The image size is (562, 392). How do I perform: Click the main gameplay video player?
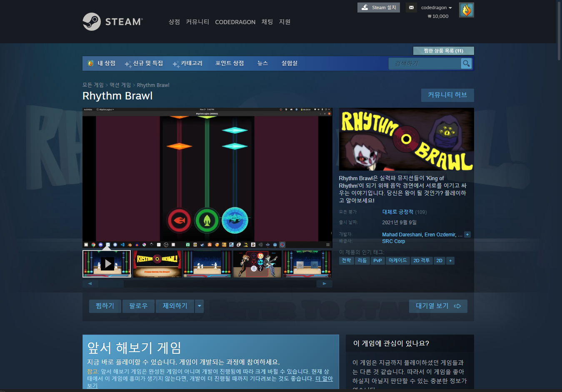(207, 179)
